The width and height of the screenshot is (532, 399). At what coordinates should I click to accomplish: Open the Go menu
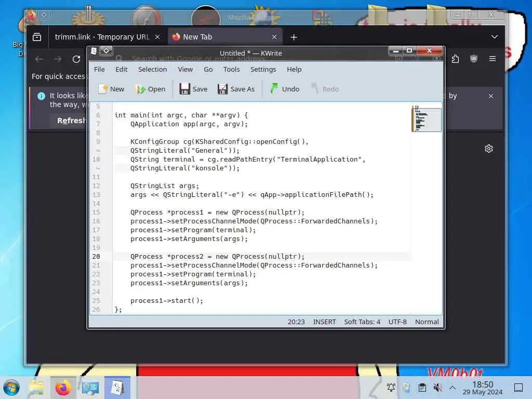(x=208, y=69)
